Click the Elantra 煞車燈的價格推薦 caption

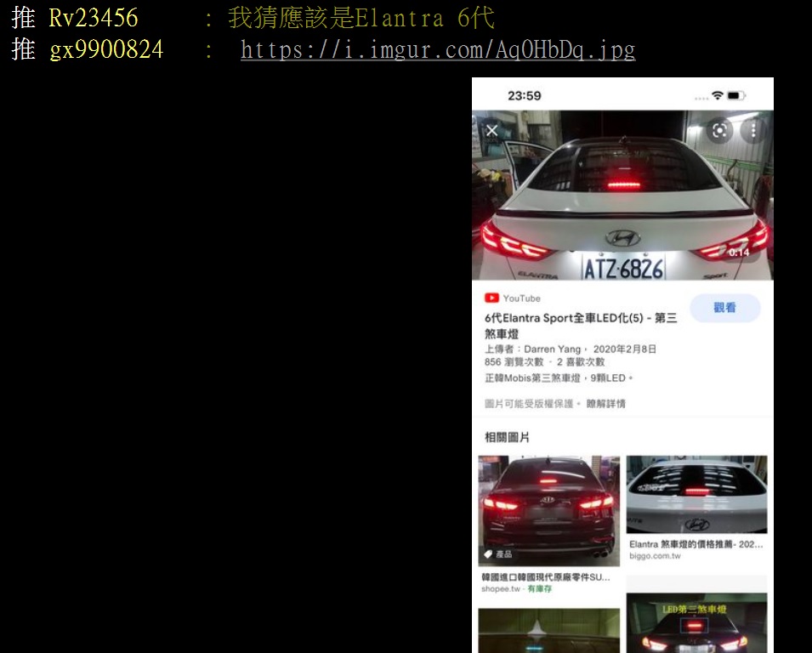tap(696, 544)
